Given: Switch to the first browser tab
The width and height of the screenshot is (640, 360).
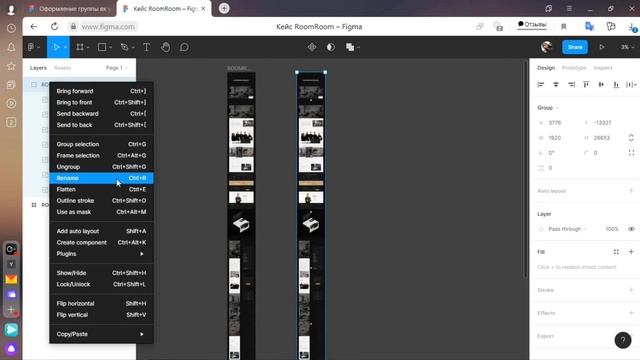Looking at the screenshot, I should tap(69, 9).
